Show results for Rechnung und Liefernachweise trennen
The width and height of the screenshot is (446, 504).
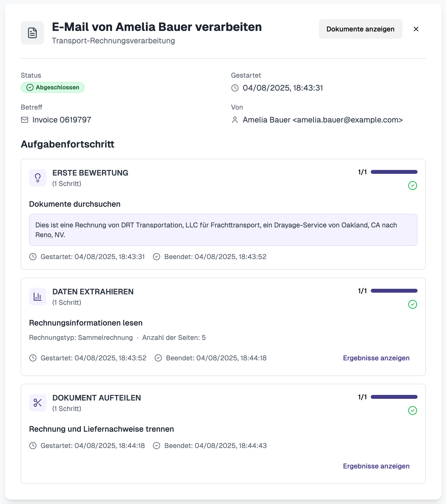[x=376, y=466]
